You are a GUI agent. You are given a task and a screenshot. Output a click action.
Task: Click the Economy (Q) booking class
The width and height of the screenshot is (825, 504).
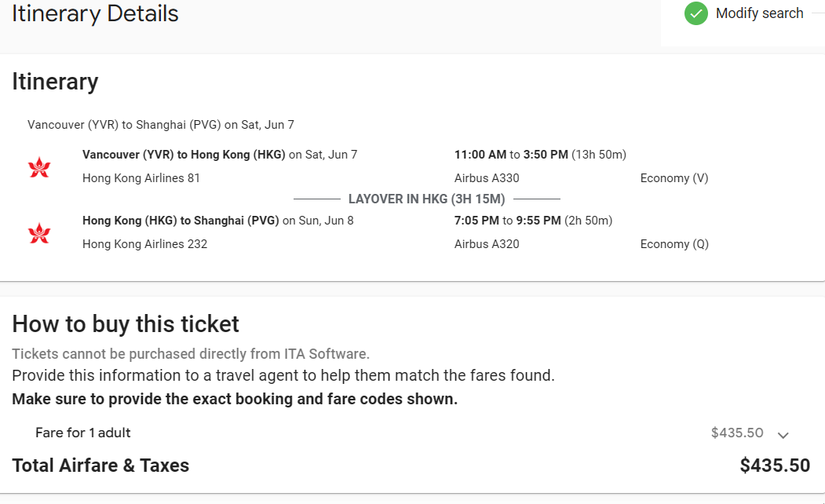point(674,244)
